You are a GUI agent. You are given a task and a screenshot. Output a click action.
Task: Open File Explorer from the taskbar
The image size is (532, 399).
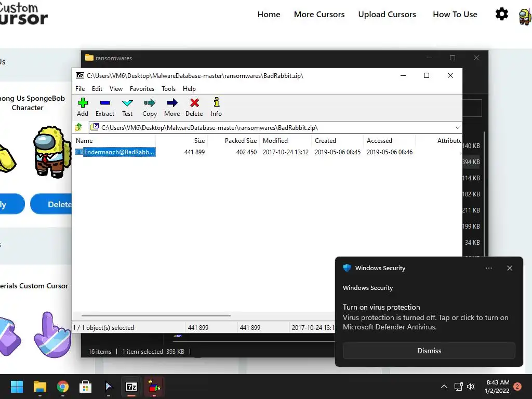tap(39, 387)
